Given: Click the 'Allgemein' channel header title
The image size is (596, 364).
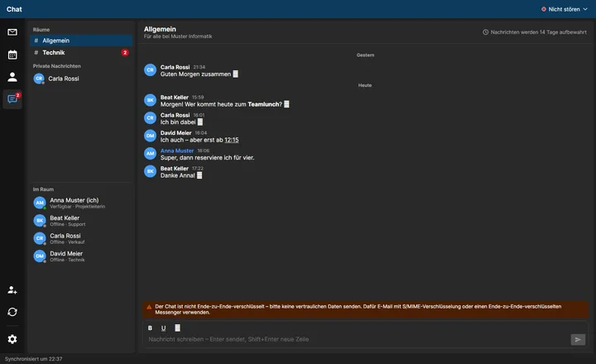Looking at the screenshot, I should point(160,29).
